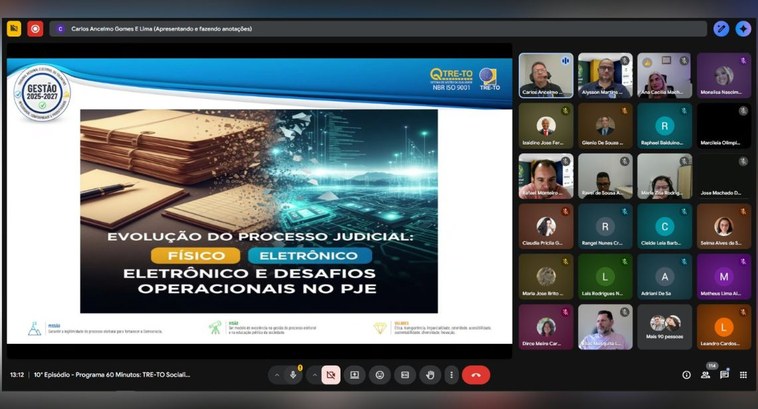Select Lais Rodrigues N... participant tile
758x409 pixels.
605,277
